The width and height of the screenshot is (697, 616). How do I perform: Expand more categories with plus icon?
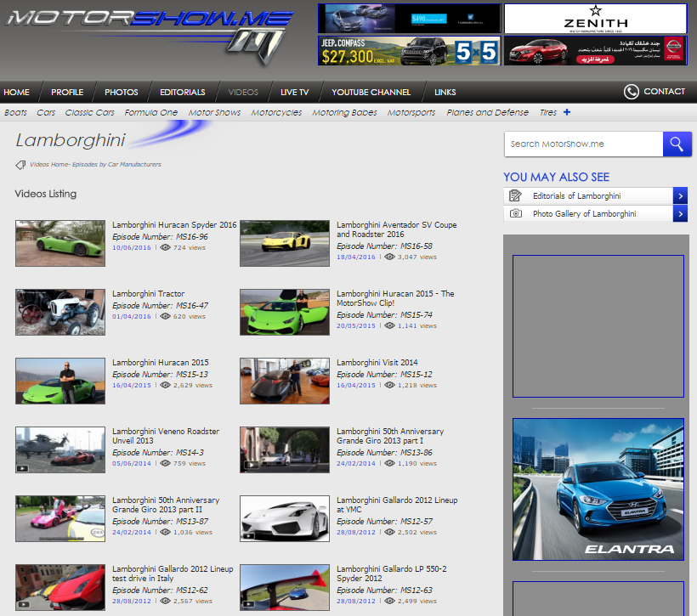567,112
